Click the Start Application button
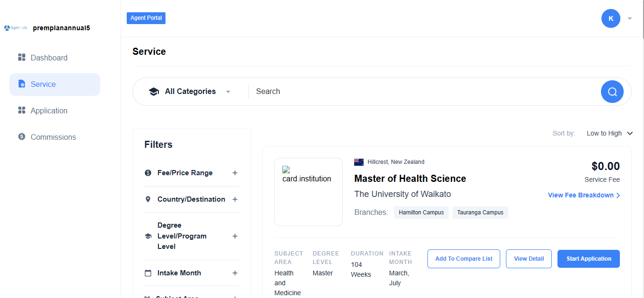644x298 pixels. [x=589, y=259]
